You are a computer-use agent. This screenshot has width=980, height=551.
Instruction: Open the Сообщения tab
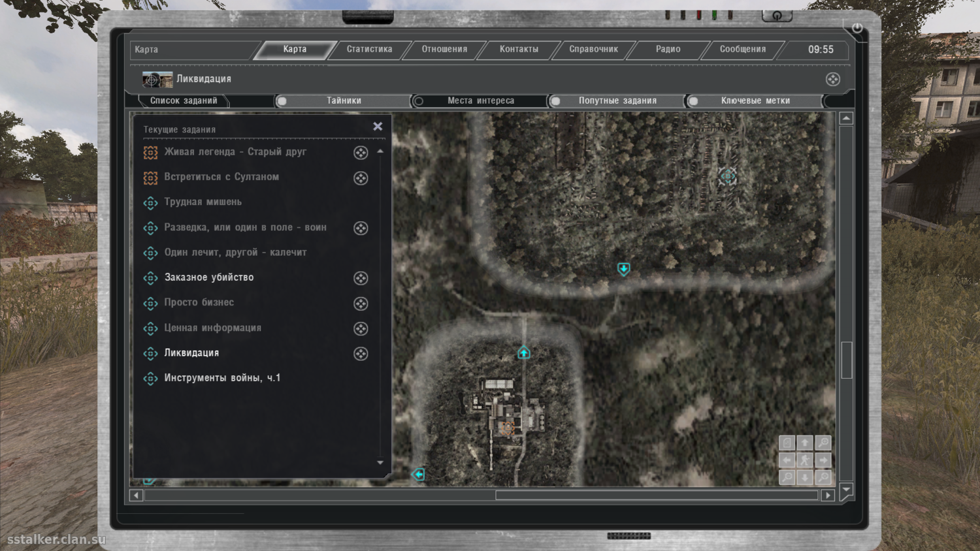pyautogui.click(x=743, y=50)
